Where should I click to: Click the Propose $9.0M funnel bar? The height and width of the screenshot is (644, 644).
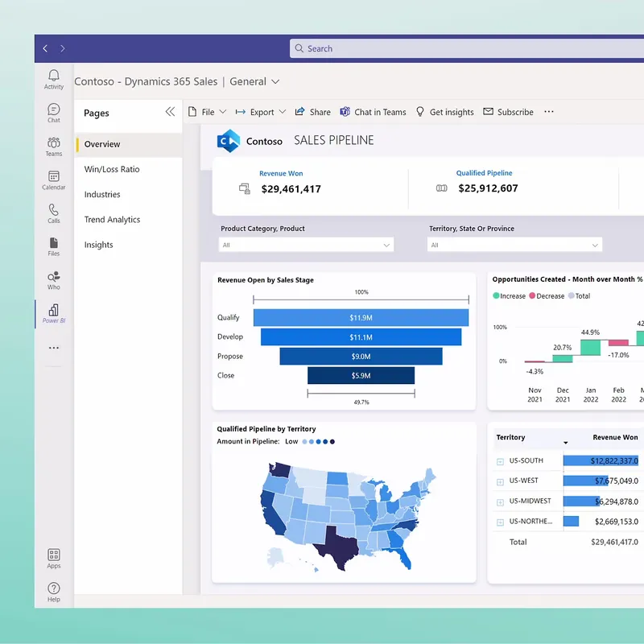(361, 357)
